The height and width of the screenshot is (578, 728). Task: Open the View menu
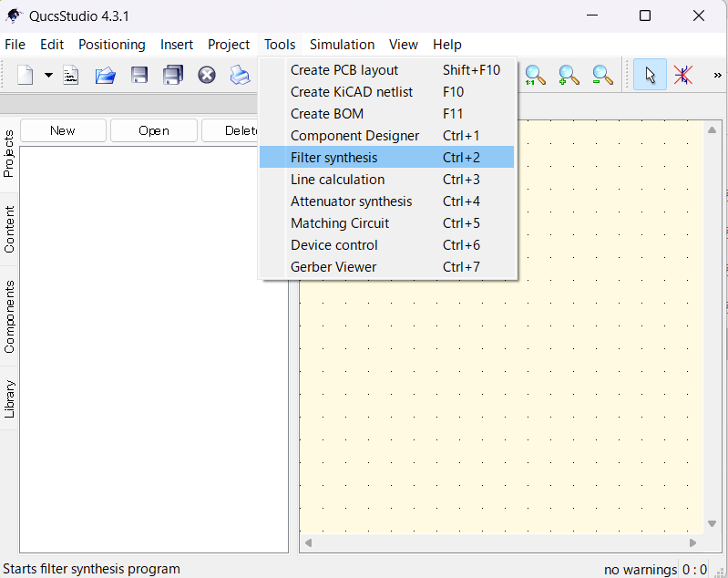pyautogui.click(x=404, y=45)
